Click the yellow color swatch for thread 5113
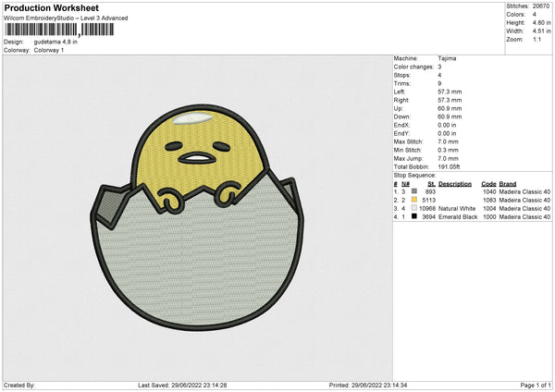Image resolution: width=555 pixels, height=392 pixels. tap(415, 200)
